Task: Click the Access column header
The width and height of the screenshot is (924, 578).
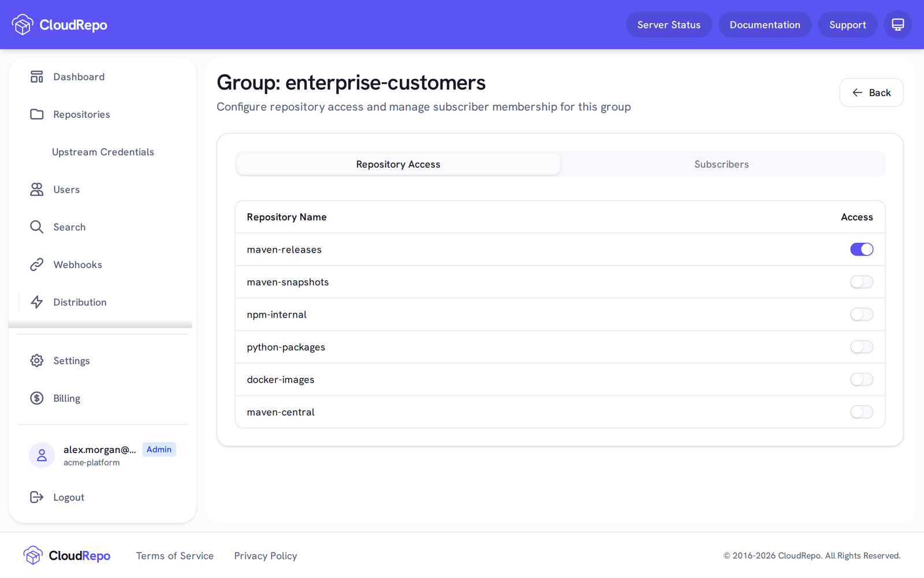Action: click(x=857, y=217)
